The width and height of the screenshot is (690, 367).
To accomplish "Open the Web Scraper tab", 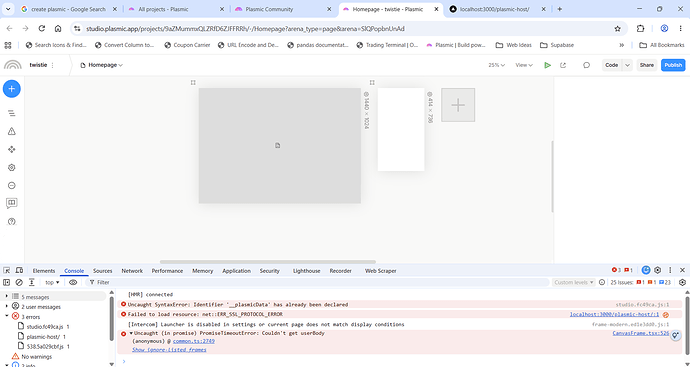I will click(x=381, y=271).
